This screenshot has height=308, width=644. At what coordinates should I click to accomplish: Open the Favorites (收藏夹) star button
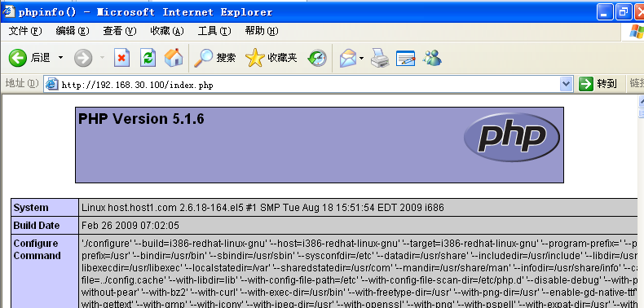pyautogui.click(x=271, y=58)
